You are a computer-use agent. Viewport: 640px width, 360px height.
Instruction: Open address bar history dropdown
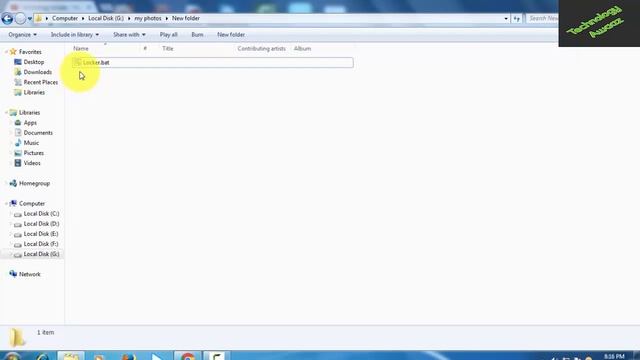[506, 18]
